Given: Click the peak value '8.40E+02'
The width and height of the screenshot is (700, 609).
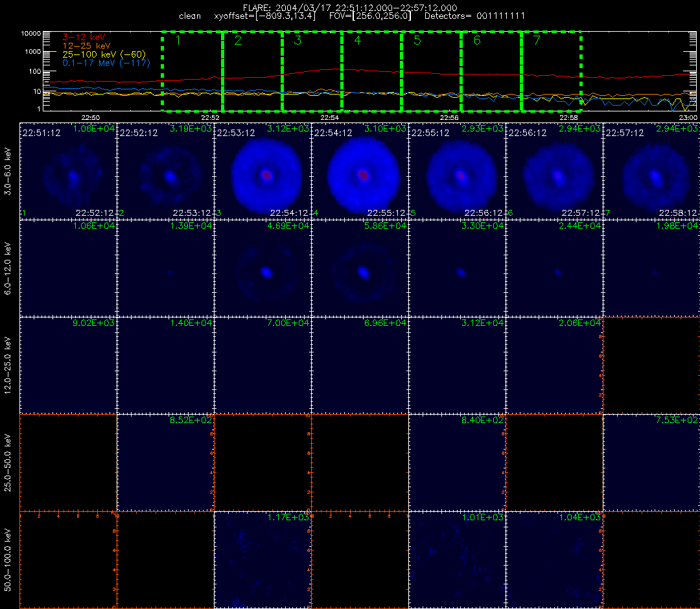Looking at the screenshot, I should 482,420.
